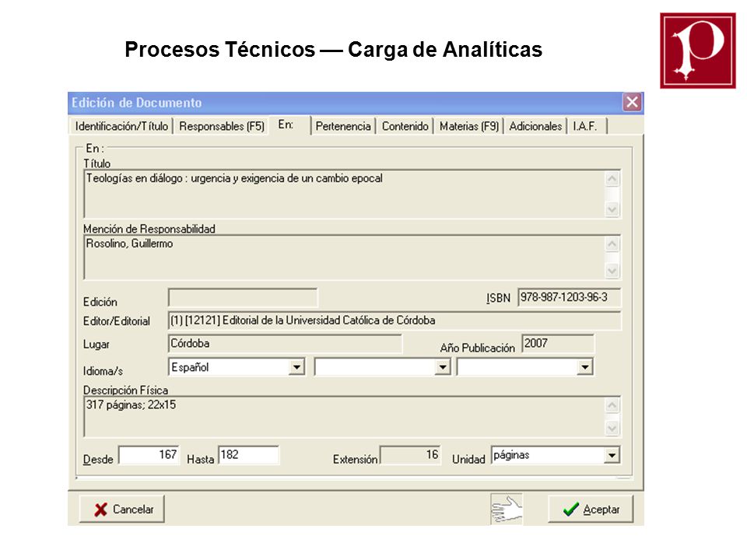Click the Título field scroll-up arrow
This screenshot has height=560, width=747.
click(x=612, y=179)
